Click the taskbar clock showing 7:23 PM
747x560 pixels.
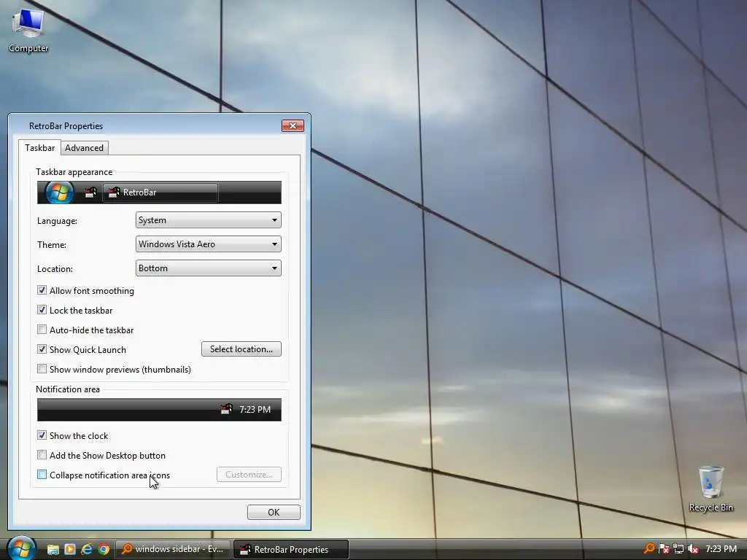[x=721, y=549]
